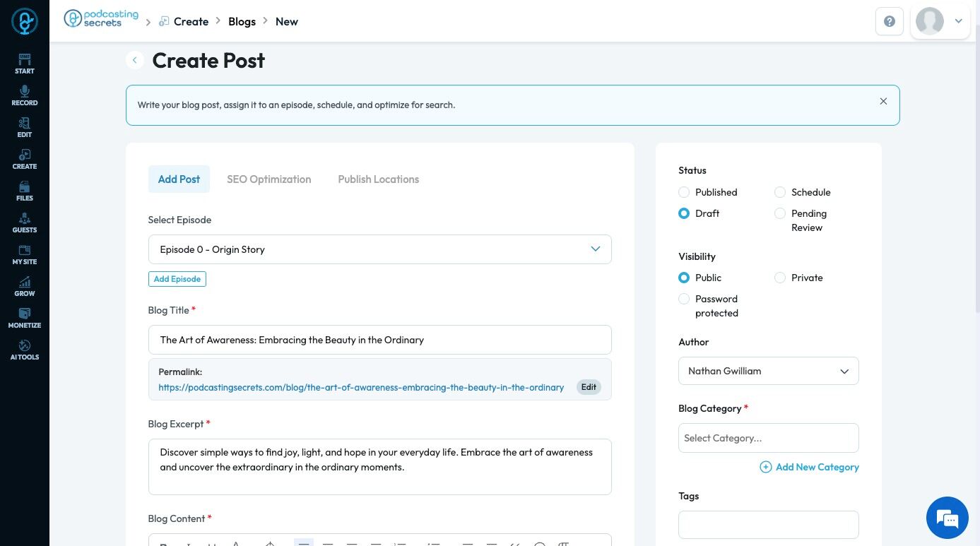
Task: Open Monetize section in sidebar
Action: pyautogui.click(x=24, y=318)
